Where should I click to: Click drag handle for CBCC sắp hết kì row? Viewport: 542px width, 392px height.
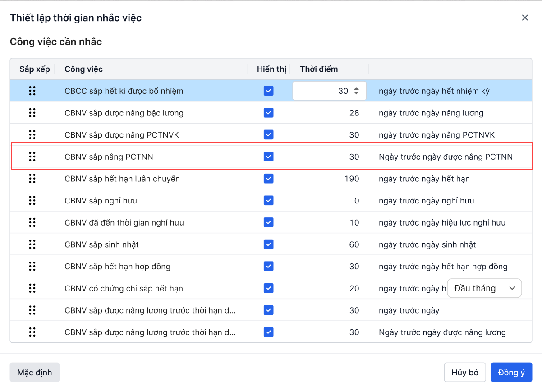click(x=32, y=91)
